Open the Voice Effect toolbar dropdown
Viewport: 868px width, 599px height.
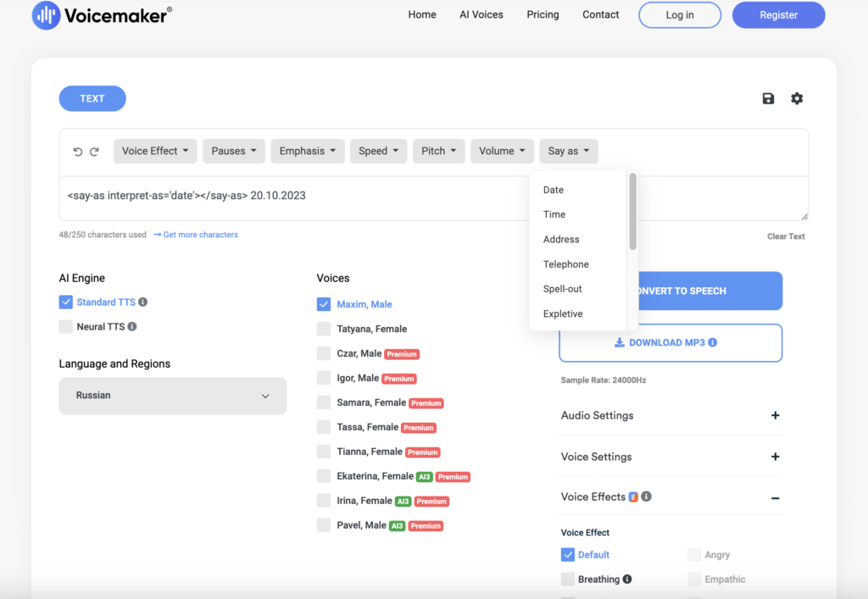(x=155, y=152)
